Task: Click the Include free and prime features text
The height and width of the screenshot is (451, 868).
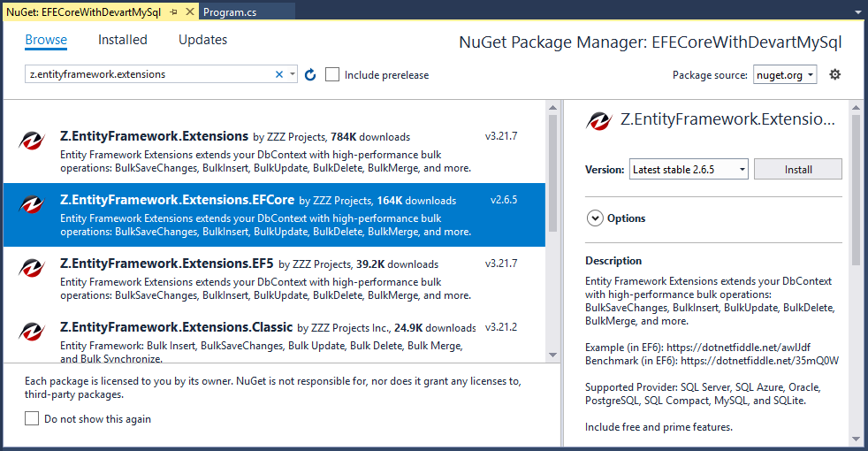Action: [659, 427]
